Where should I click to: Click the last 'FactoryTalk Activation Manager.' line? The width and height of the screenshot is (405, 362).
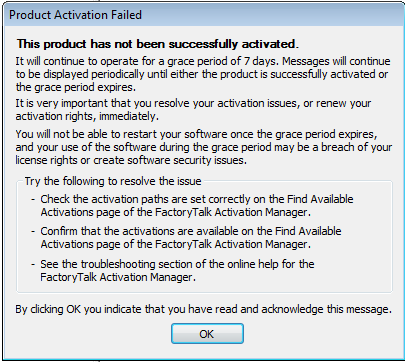(x=118, y=277)
